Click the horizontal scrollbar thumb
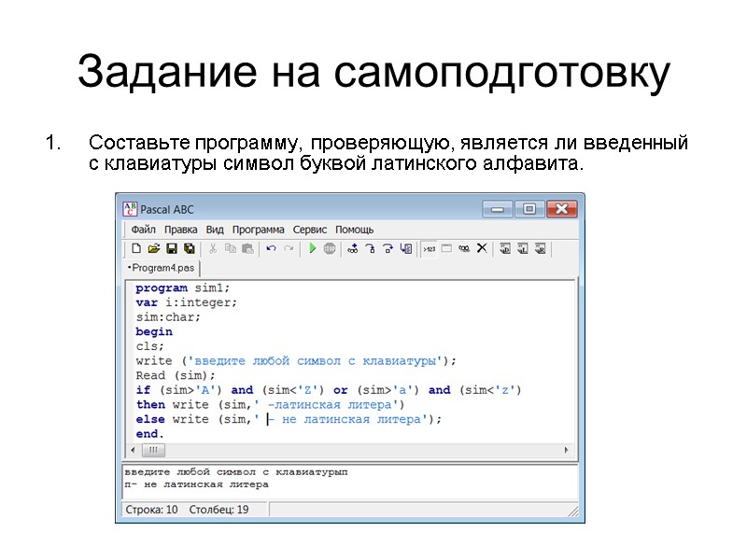The width and height of the screenshot is (747, 560). (153, 450)
